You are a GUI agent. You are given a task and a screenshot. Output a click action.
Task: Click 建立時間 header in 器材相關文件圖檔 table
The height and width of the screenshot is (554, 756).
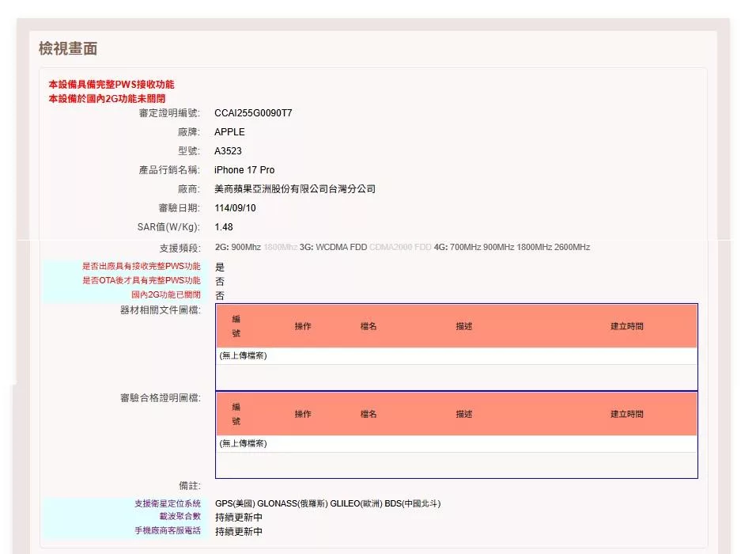[626, 326]
